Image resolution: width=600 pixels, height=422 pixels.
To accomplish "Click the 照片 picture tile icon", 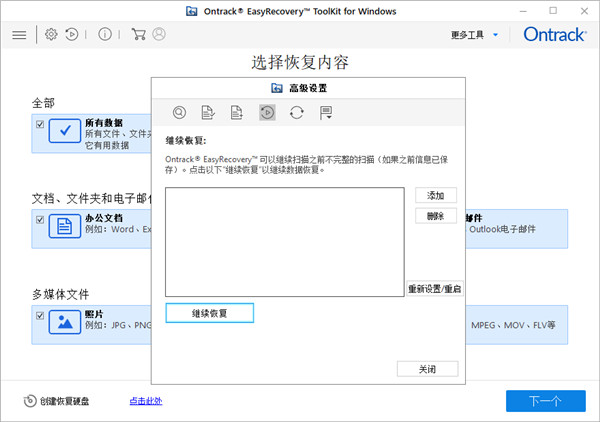I will click(65, 322).
